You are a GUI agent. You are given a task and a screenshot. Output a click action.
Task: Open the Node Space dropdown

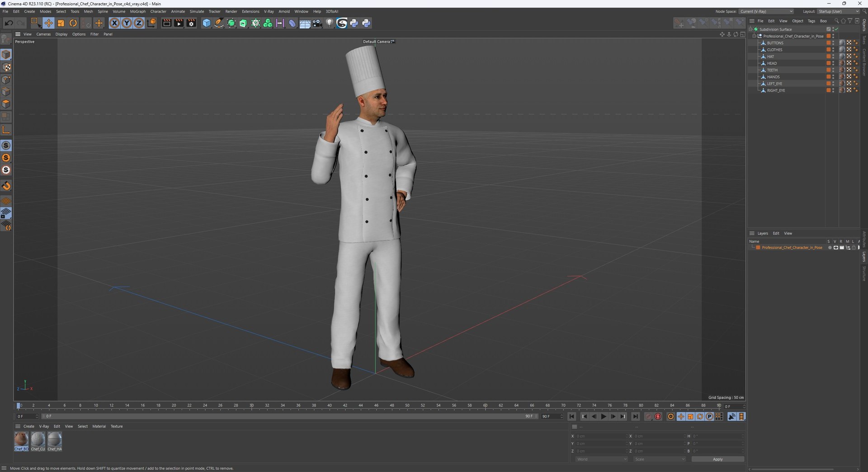766,11
